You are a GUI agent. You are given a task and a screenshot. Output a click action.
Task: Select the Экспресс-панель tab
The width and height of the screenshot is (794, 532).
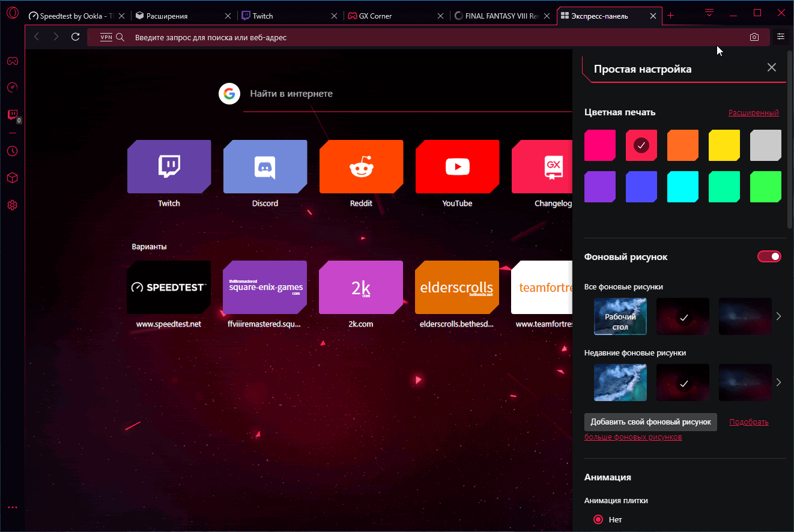609,16
